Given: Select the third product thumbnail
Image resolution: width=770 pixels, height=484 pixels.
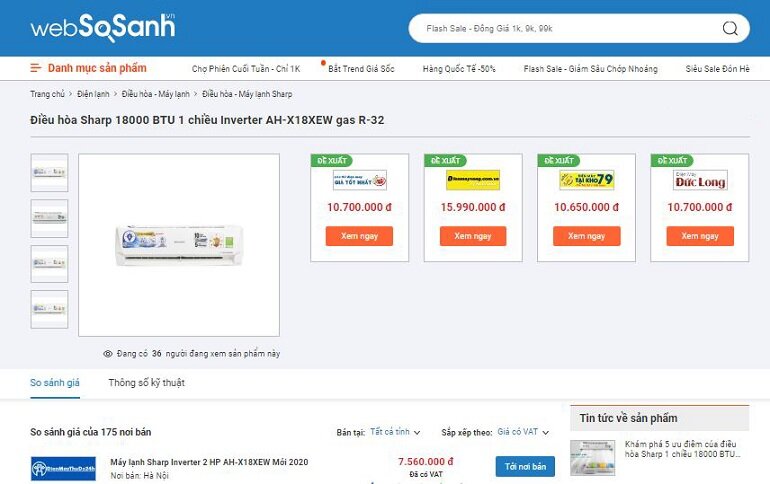Looking at the screenshot, I should click(x=49, y=264).
